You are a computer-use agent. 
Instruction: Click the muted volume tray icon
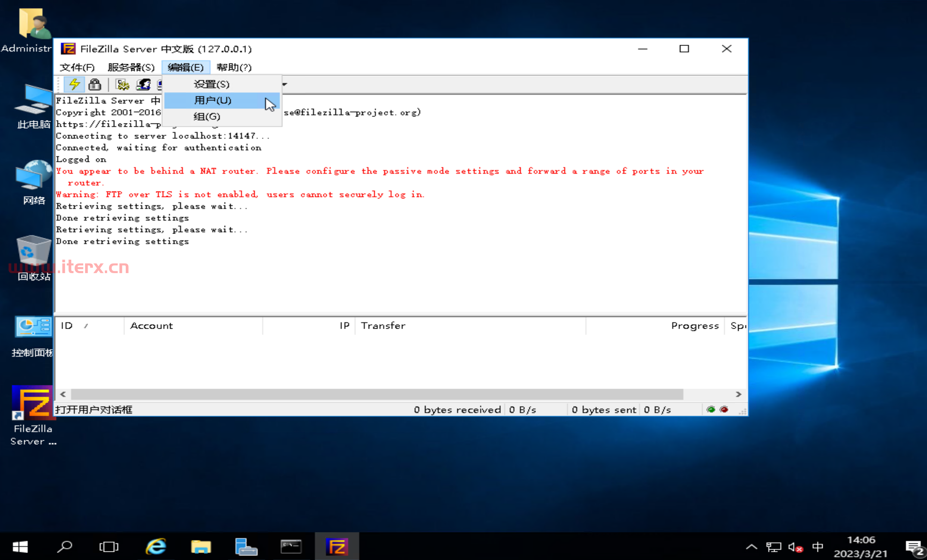pos(795,547)
